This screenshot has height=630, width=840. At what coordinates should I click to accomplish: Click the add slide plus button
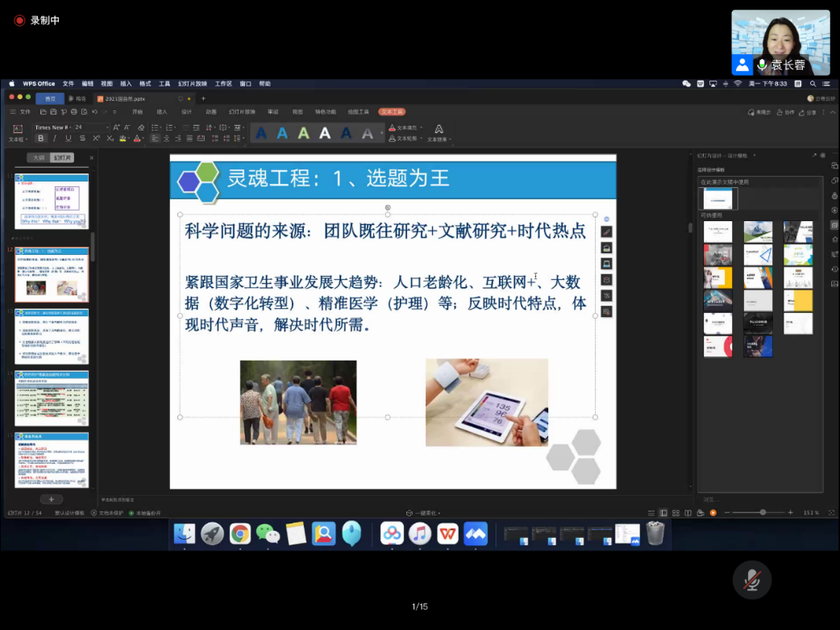[51, 499]
